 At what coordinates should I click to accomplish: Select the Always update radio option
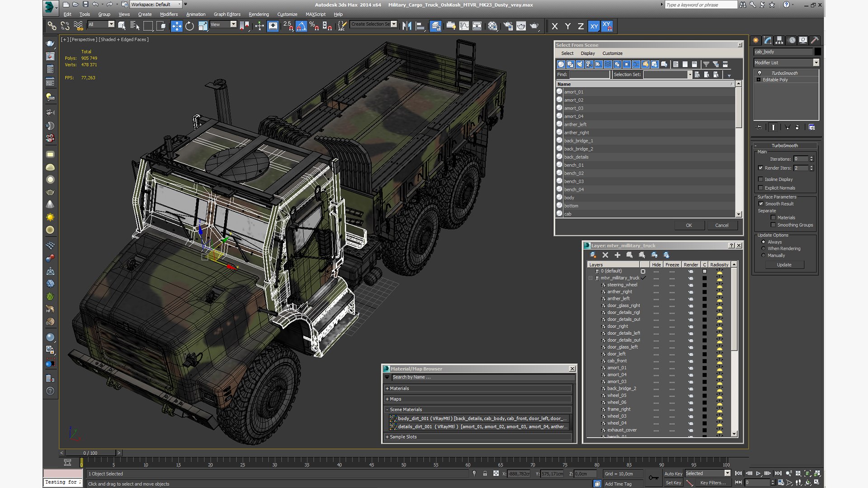tap(764, 242)
